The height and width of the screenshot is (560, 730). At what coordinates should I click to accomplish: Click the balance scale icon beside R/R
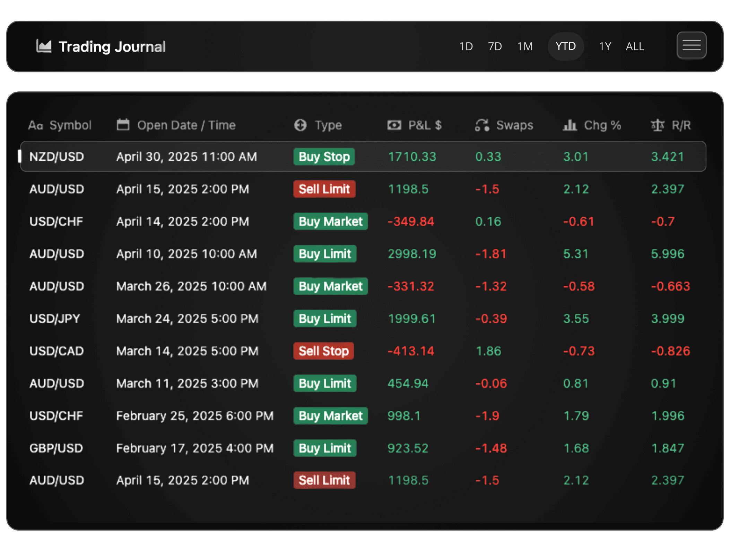point(657,125)
